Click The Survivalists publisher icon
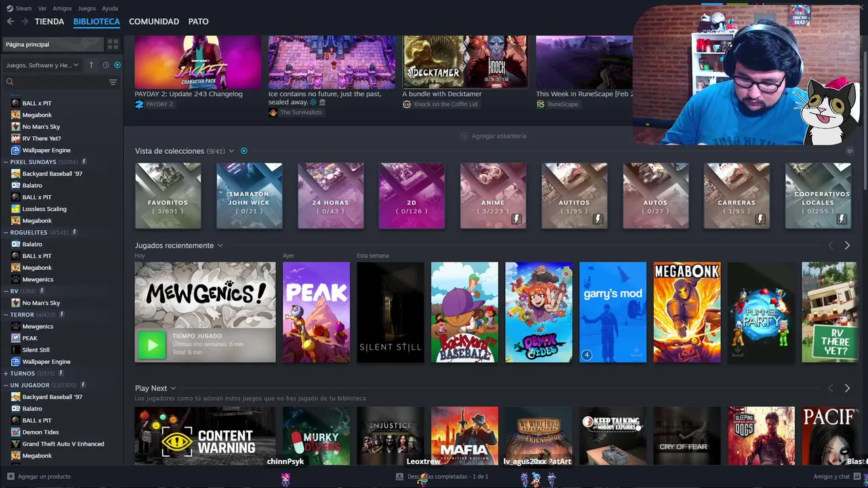868x488 pixels. [273, 113]
